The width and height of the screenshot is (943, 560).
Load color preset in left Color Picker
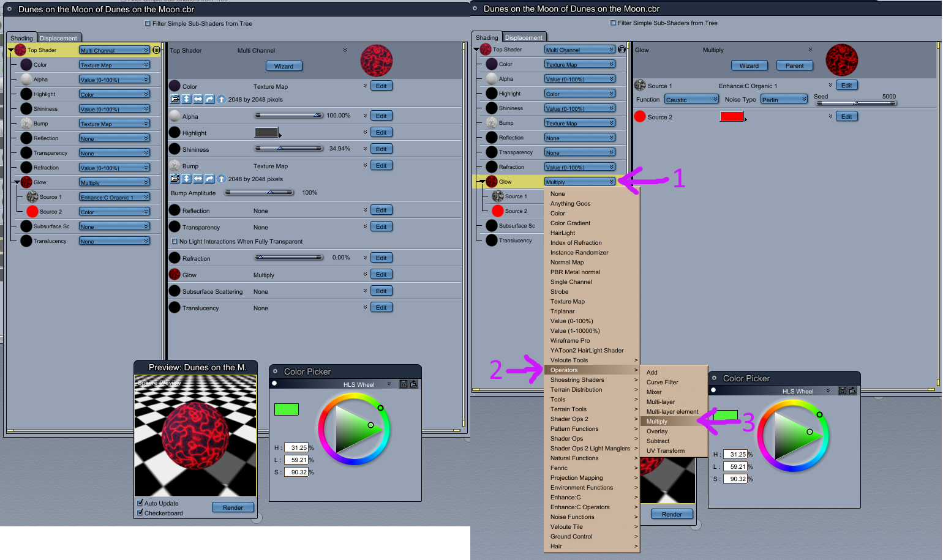pyautogui.click(x=413, y=384)
